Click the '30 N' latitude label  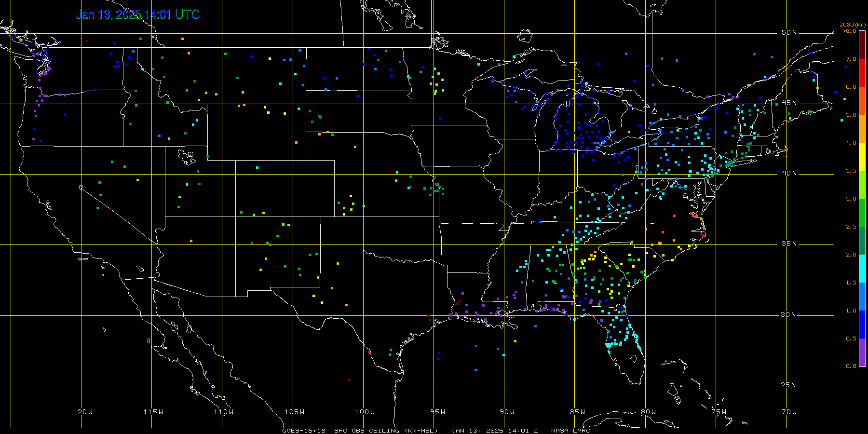pyautogui.click(x=789, y=314)
